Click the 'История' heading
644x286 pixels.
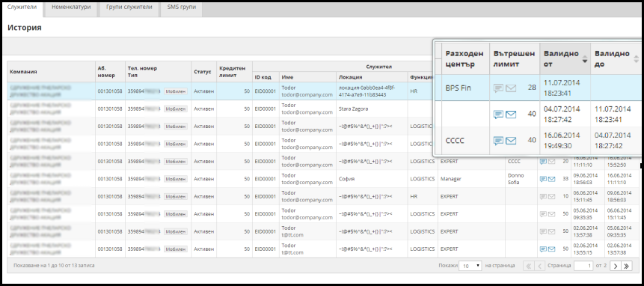point(25,28)
